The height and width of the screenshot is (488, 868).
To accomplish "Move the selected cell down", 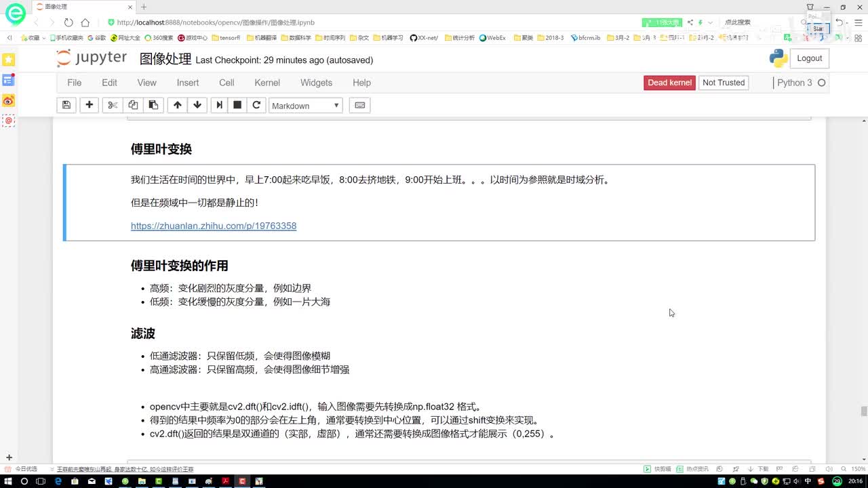I will 197,105.
